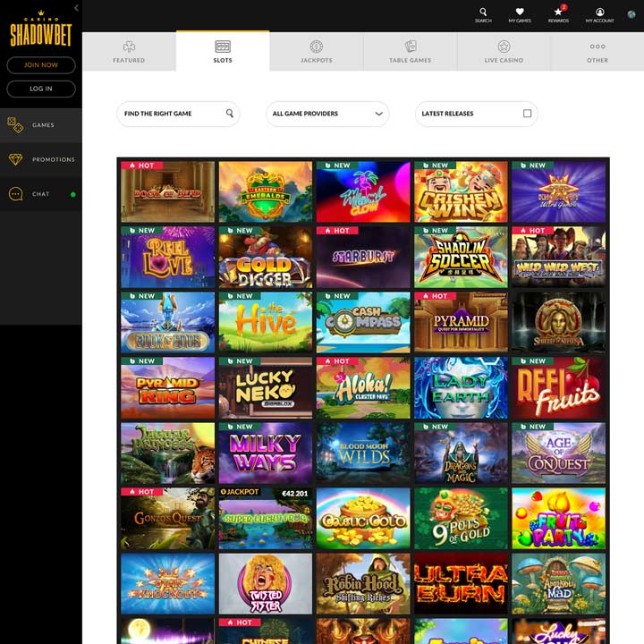Open the Live Casino tab
This screenshot has width=644, height=644.
[x=504, y=51]
